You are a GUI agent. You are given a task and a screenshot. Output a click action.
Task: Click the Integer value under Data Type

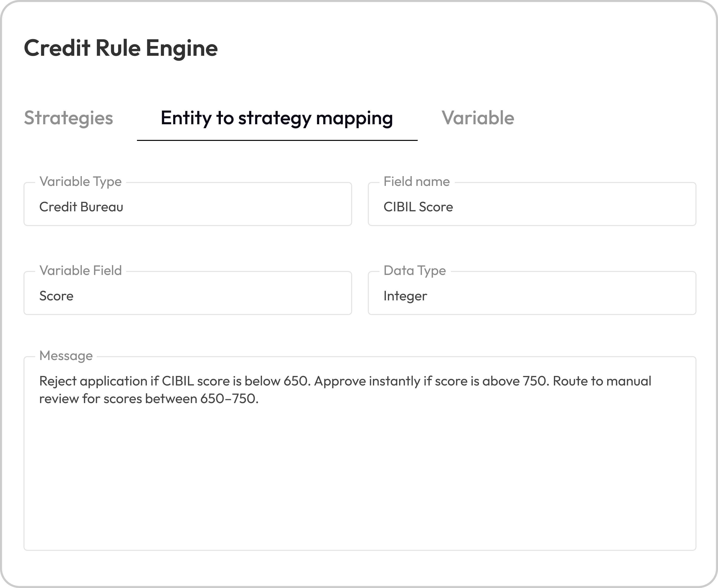click(x=405, y=296)
